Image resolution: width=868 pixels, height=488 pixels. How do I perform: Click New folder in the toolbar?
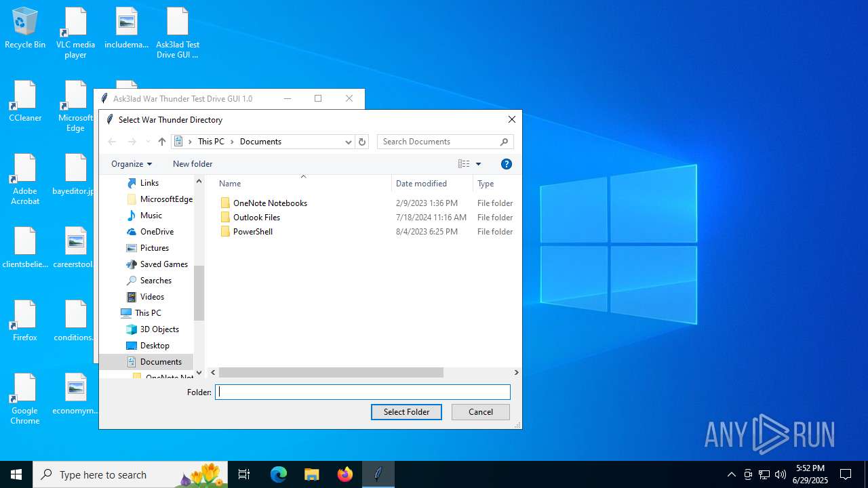(193, 164)
